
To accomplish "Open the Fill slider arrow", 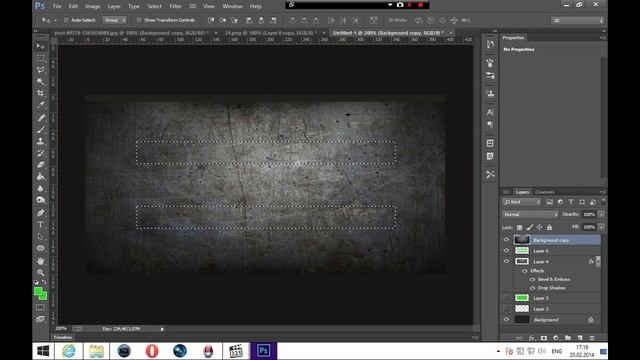I will (x=602, y=227).
